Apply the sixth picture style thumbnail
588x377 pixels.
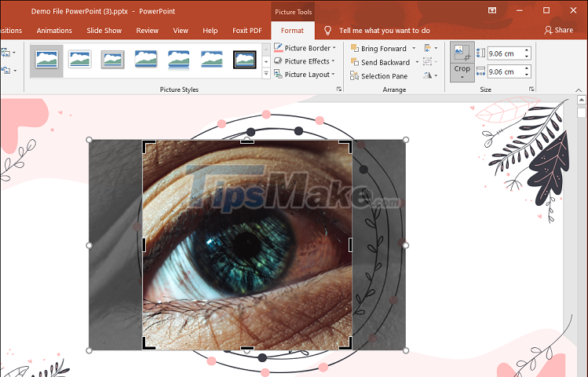[x=211, y=59]
